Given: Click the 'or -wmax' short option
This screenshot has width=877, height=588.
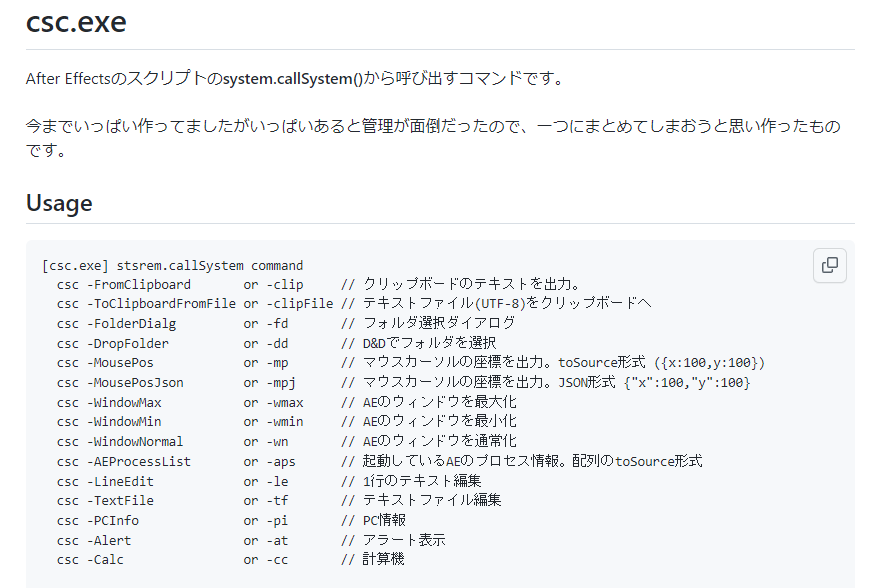Looking at the screenshot, I should [273, 403].
